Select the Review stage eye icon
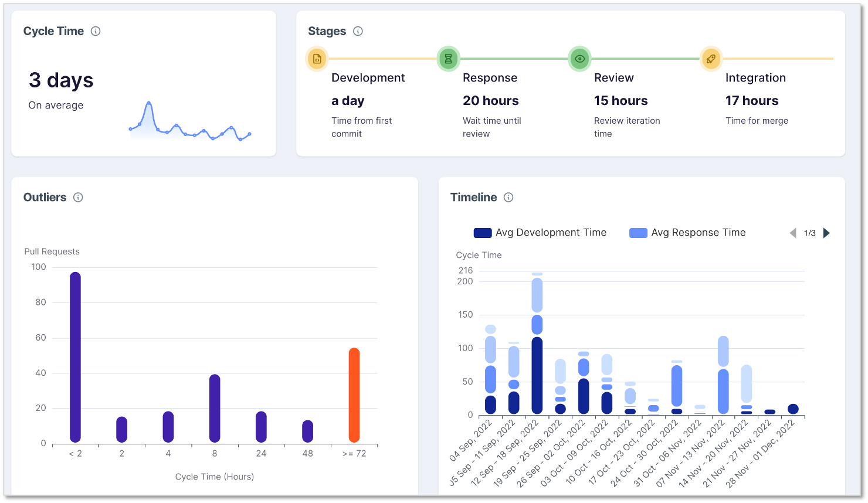Screen dimensions: 868x503 [x=579, y=59]
